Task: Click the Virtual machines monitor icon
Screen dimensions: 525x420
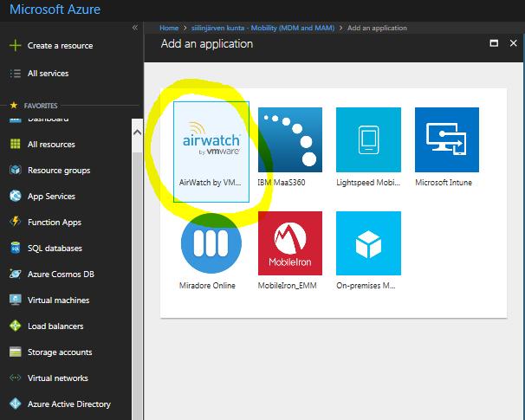Action: pyautogui.click(x=16, y=300)
